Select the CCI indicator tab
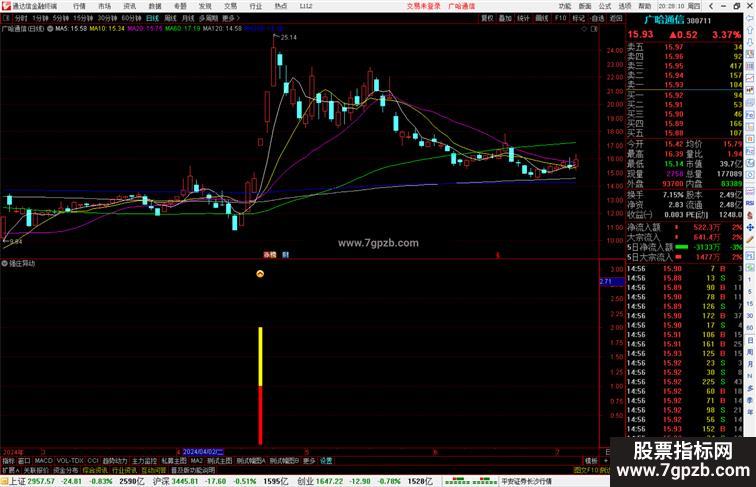The width and height of the screenshot is (756, 487). point(93,461)
